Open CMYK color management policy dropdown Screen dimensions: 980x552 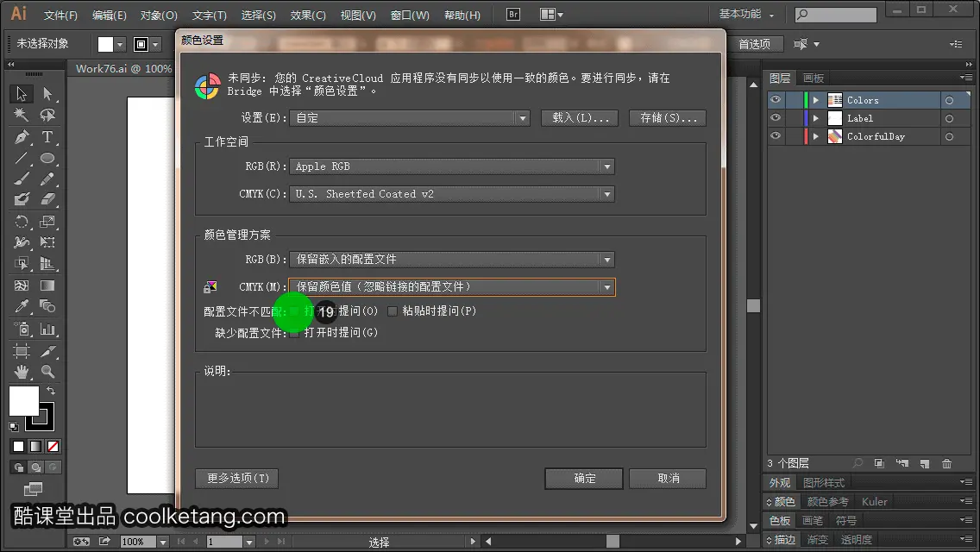coord(452,287)
